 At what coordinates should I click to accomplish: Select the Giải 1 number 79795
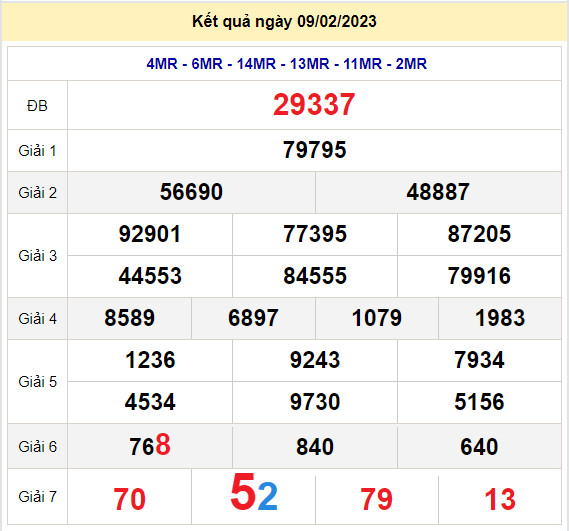click(315, 150)
